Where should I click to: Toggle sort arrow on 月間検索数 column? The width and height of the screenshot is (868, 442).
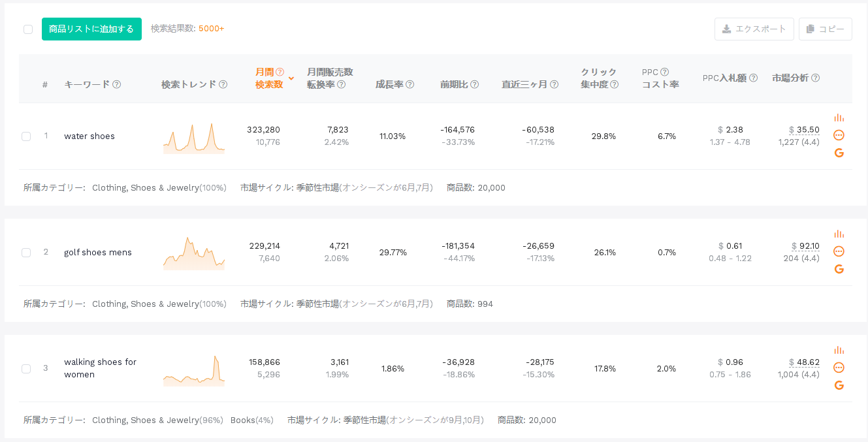291,78
